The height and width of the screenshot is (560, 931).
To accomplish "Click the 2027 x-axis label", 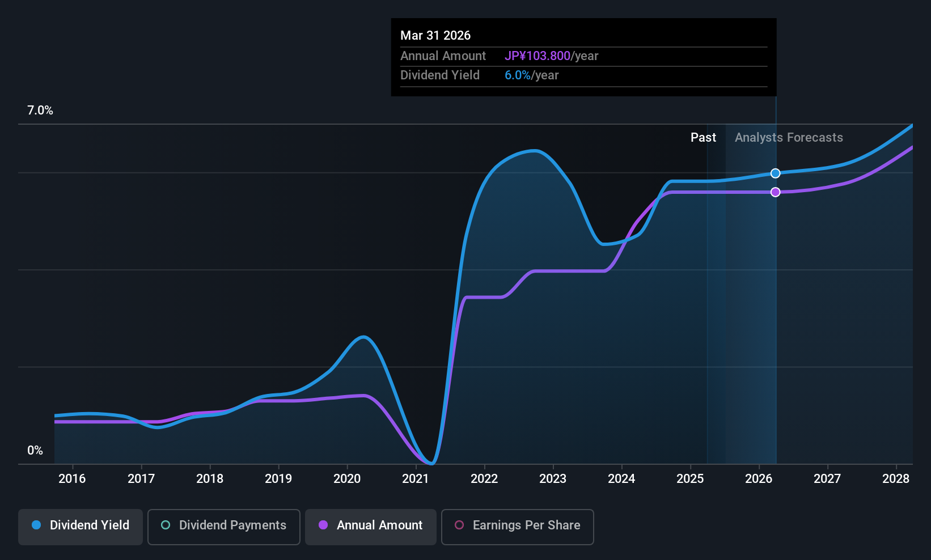I will coord(827,479).
